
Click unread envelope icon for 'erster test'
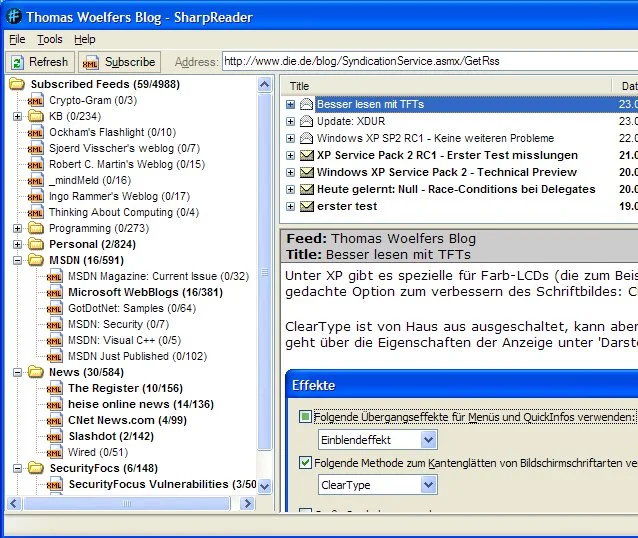coord(306,206)
